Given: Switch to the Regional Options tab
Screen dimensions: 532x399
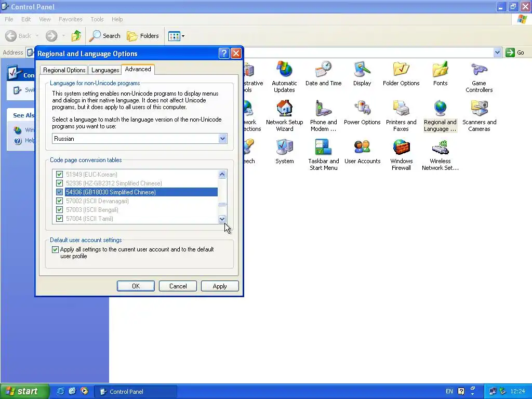Looking at the screenshot, I should tap(64, 70).
